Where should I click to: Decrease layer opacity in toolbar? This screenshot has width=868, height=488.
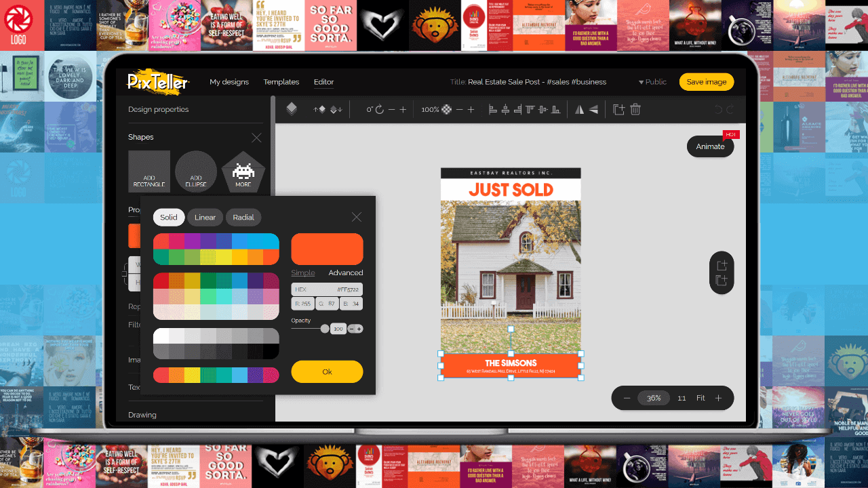coord(459,109)
